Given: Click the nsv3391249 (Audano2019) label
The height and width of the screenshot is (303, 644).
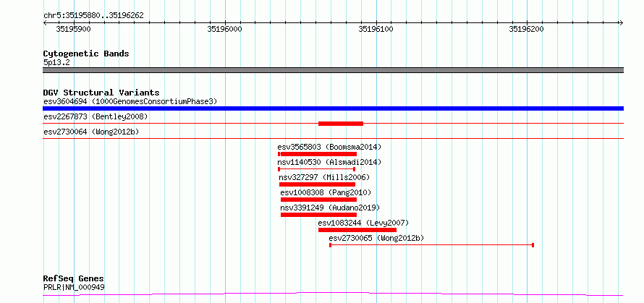Looking at the screenshot, I should point(330,208).
